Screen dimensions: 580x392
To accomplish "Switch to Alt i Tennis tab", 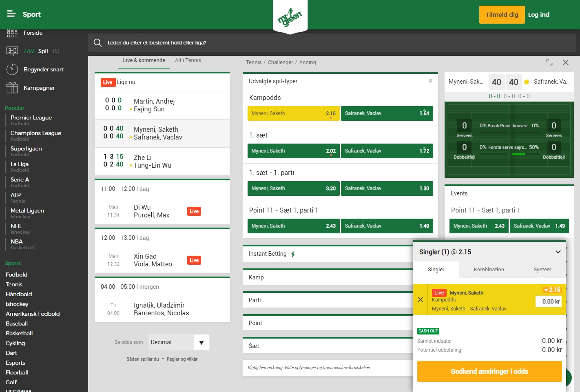I will pos(188,60).
